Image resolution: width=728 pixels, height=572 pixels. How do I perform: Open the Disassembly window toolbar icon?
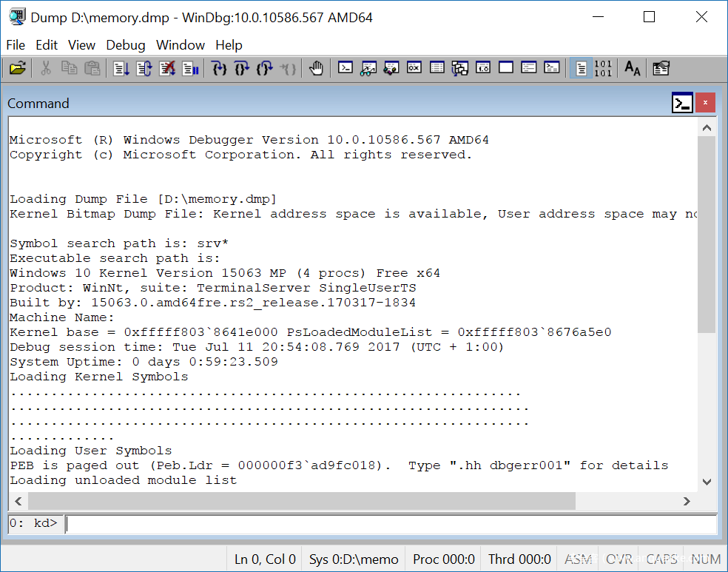click(483, 68)
